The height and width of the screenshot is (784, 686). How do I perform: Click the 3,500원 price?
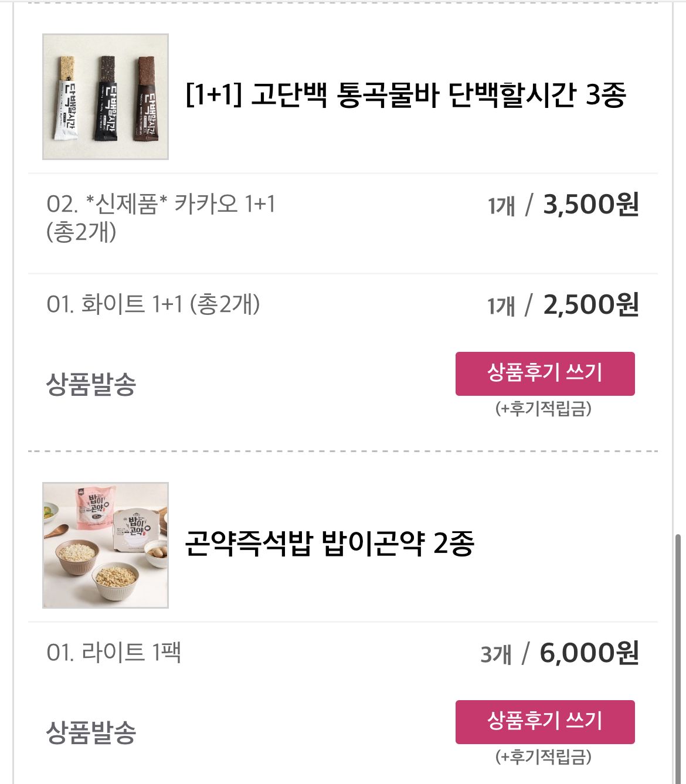[x=590, y=205]
